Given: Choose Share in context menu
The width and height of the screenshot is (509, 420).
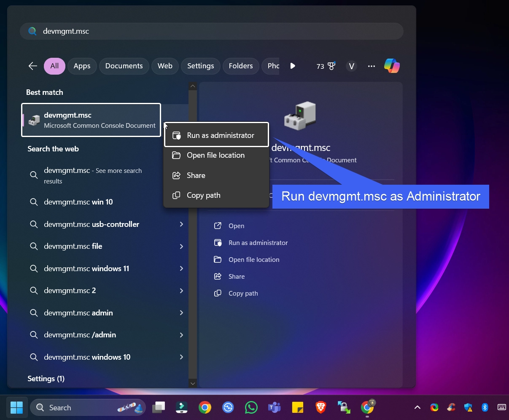Looking at the screenshot, I should point(216,175).
